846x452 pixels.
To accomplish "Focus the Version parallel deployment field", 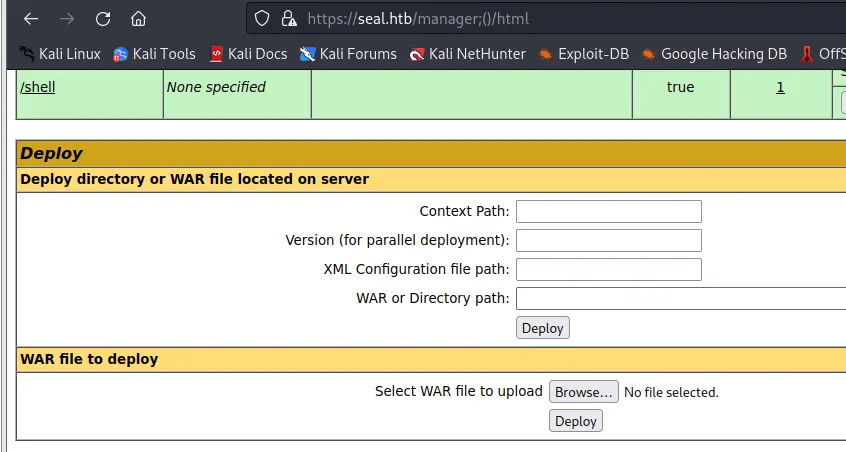I will [x=609, y=241].
